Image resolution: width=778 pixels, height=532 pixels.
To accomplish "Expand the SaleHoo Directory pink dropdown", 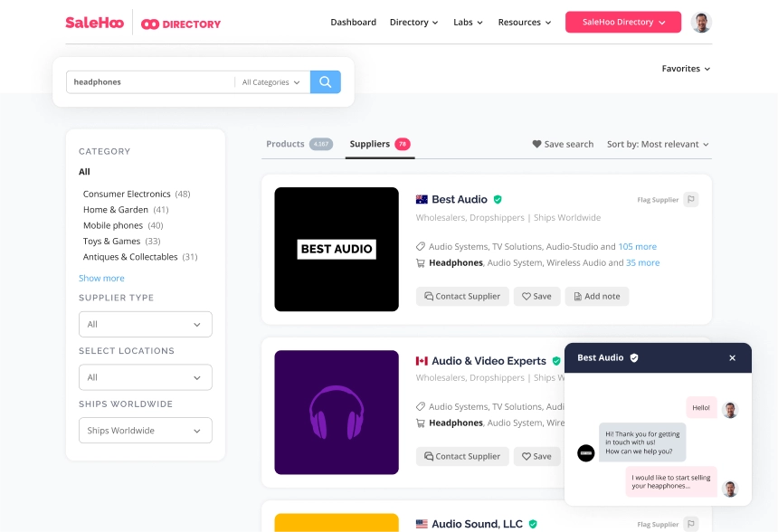I will [x=623, y=23].
